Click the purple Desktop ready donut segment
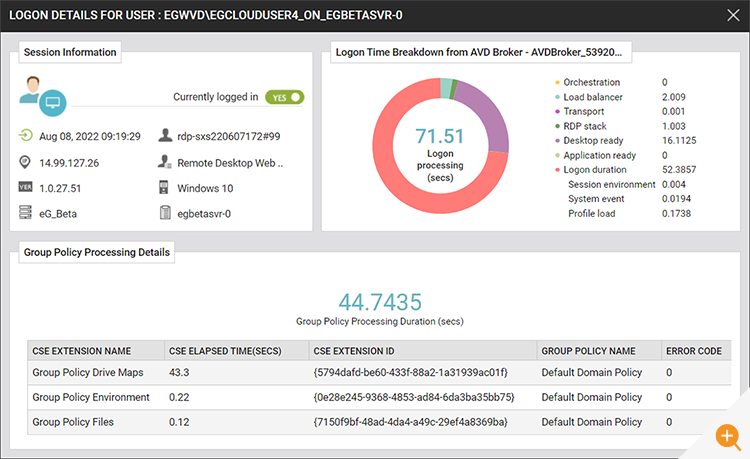This screenshot has width=750, height=459. [488, 114]
